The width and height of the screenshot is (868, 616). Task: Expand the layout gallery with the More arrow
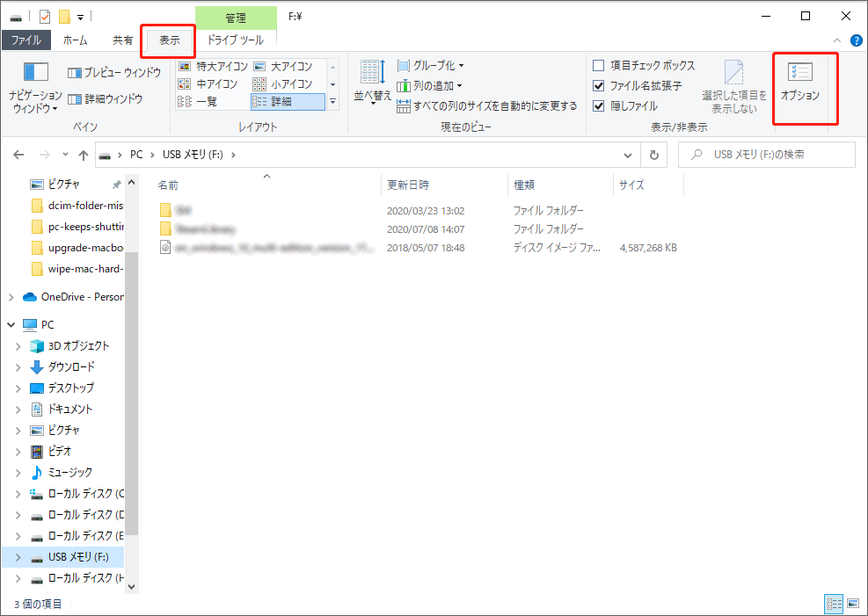332,102
